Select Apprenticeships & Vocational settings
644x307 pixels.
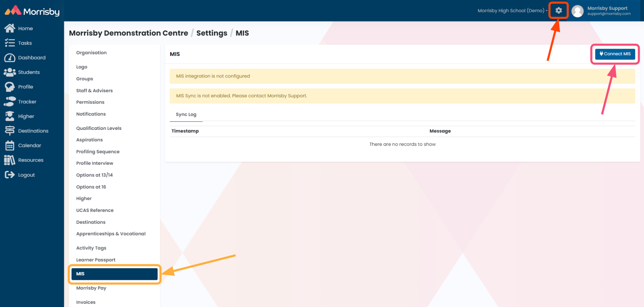tap(111, 234)
